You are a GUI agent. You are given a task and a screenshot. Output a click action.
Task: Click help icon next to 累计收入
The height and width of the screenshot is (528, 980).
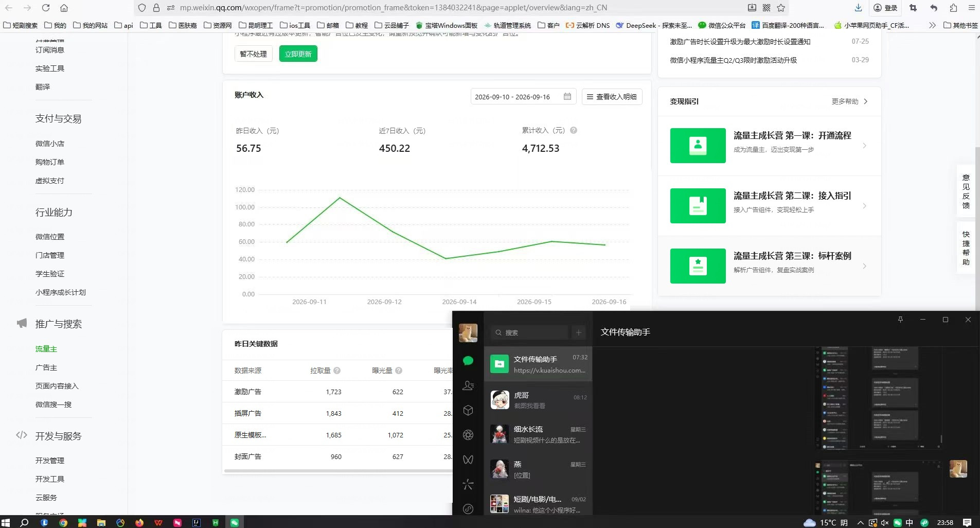(x=574, y=130)
